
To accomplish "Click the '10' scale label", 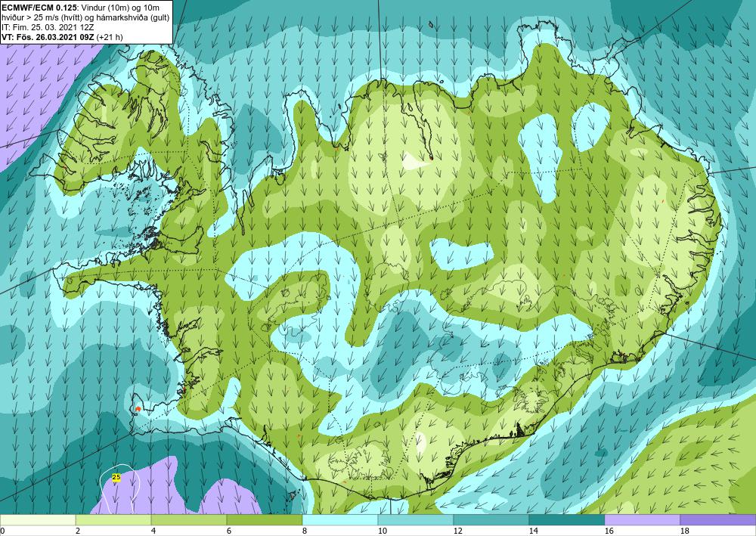I will (x=382, y=531).
